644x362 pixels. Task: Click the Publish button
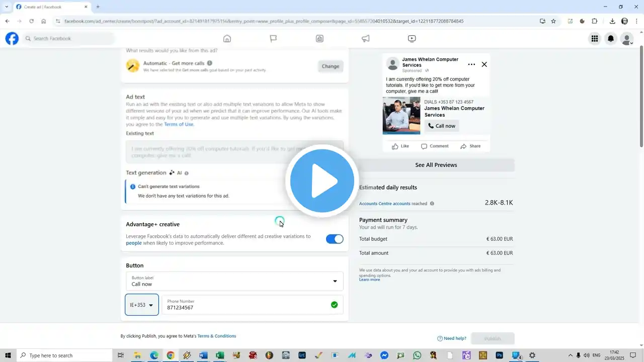pyautogui.click(x=493, y=338)
